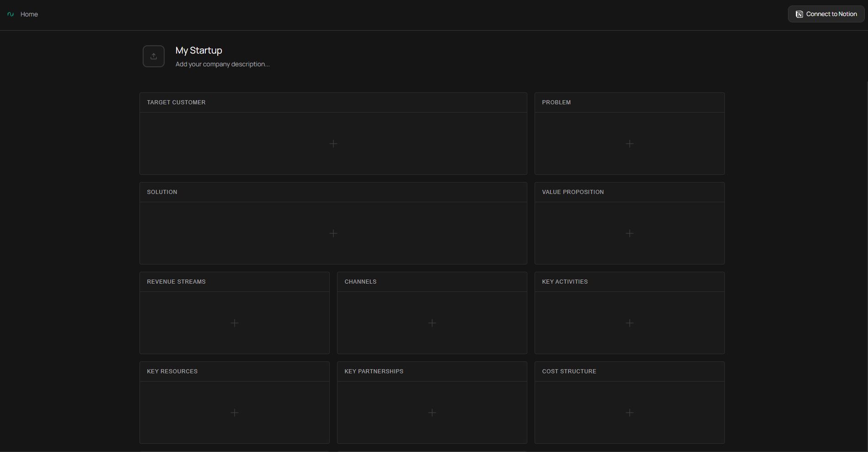Screen dimensions: 868x452
Task: Click the logo upload icon
Action: (154, 56)
